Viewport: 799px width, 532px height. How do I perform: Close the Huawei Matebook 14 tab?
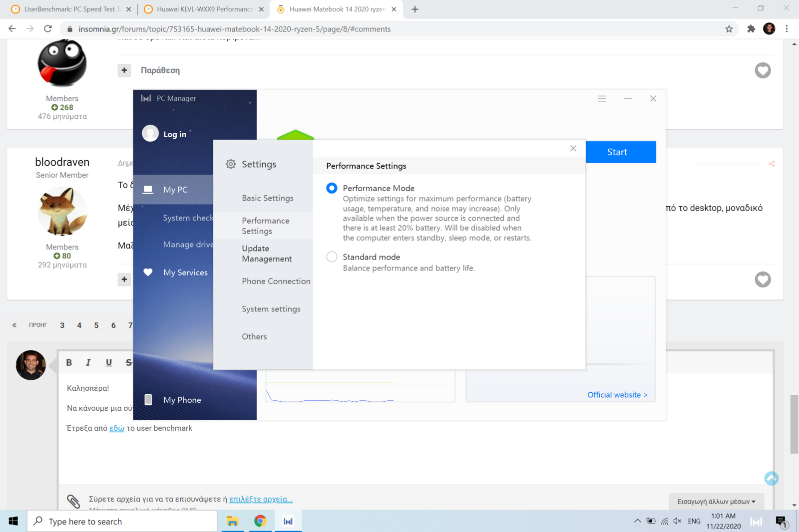pos(394,9)
